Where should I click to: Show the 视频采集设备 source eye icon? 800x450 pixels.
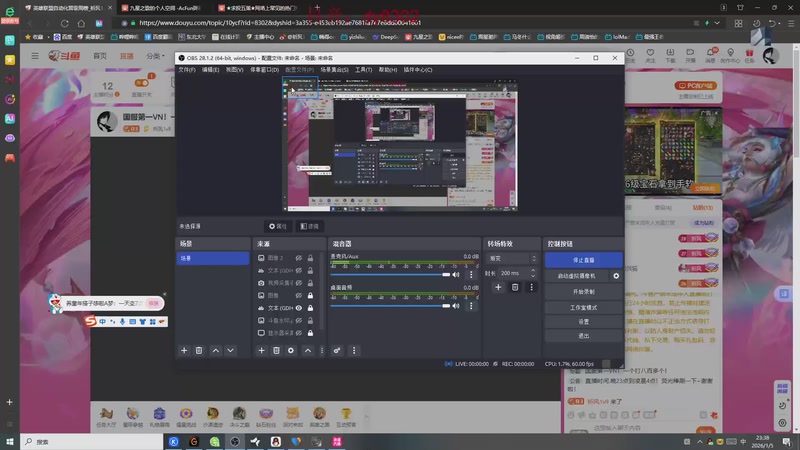(x=298, y=283)
